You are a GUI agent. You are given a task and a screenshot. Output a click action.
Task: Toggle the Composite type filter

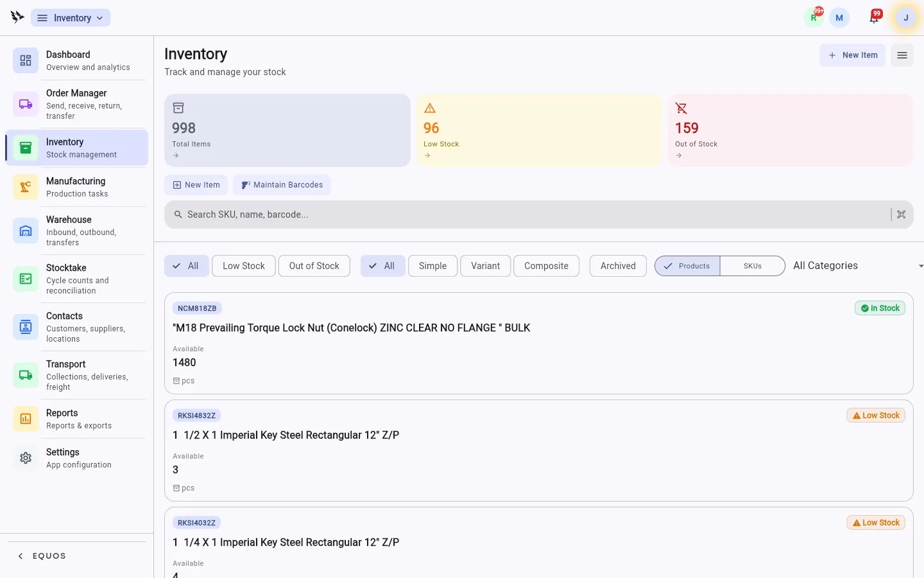point(546,266)
